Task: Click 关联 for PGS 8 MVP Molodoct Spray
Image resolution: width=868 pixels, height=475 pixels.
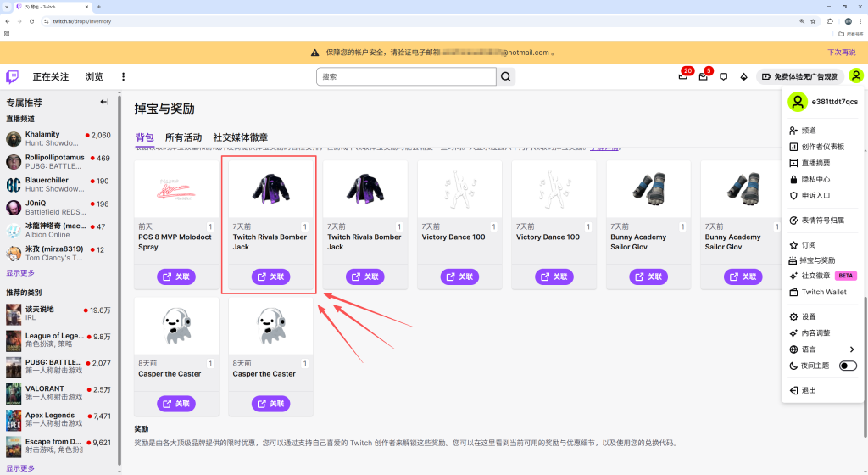Action: point(176,277)
